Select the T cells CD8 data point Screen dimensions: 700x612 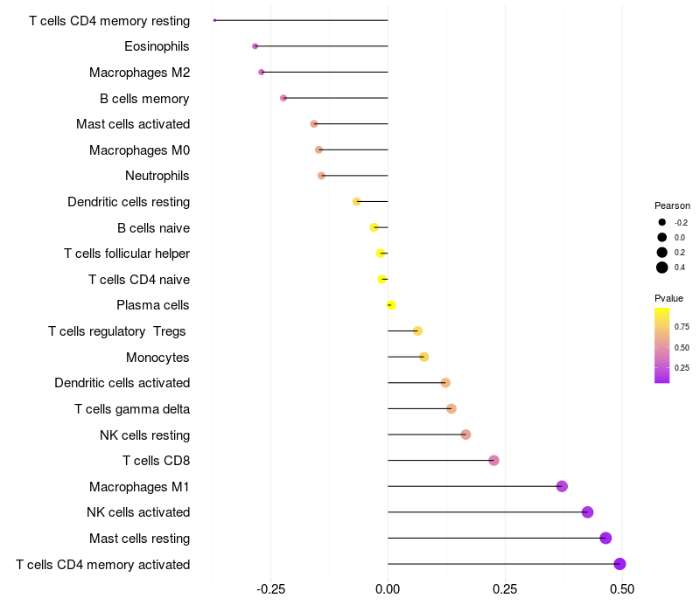[x=493, y=461]
